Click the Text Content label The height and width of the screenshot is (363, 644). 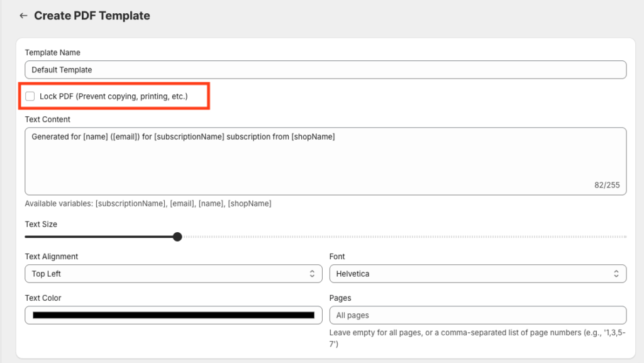(x=48, y=120)
